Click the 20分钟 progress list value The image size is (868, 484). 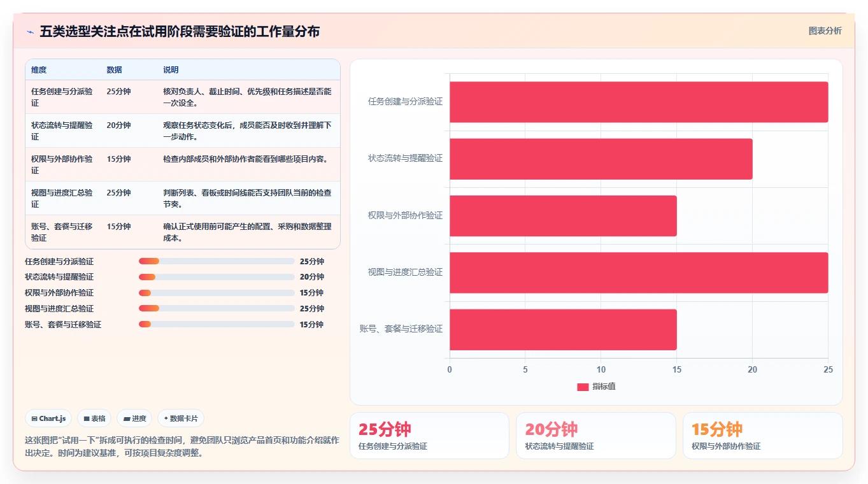[312, 277]
